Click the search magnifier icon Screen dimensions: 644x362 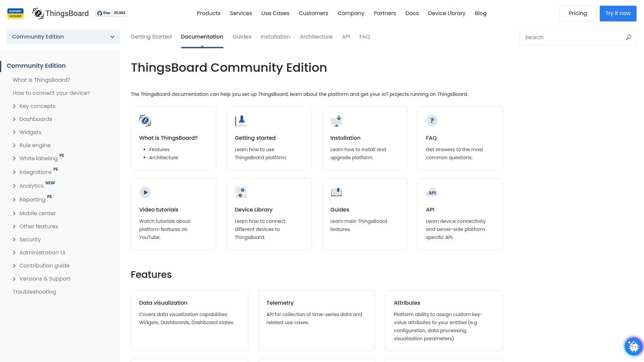(x=628, y=37)
